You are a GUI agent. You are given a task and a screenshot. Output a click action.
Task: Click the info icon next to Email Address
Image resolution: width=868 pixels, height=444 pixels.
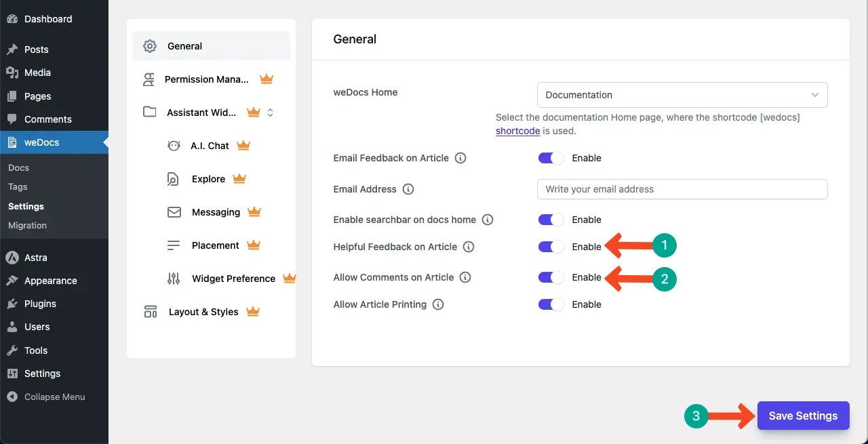pos(408,189)
